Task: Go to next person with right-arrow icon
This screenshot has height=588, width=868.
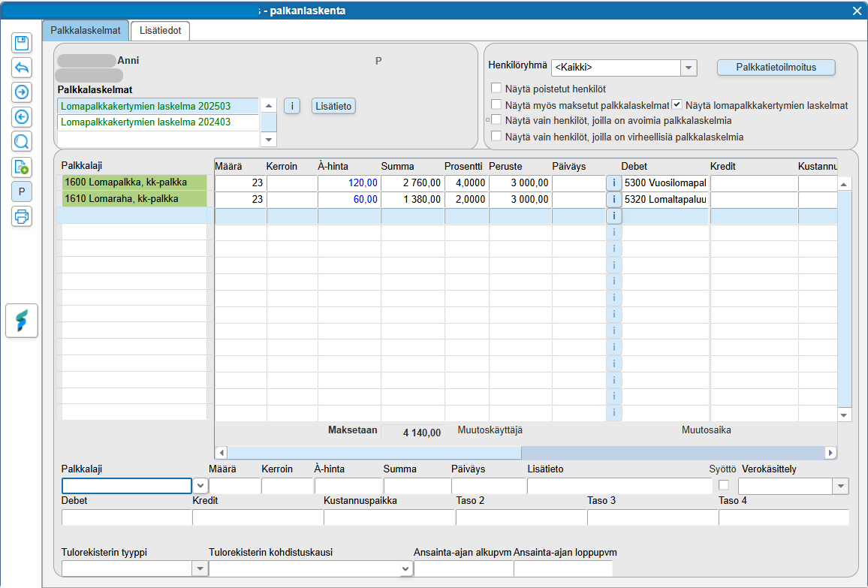Action: 22,92
